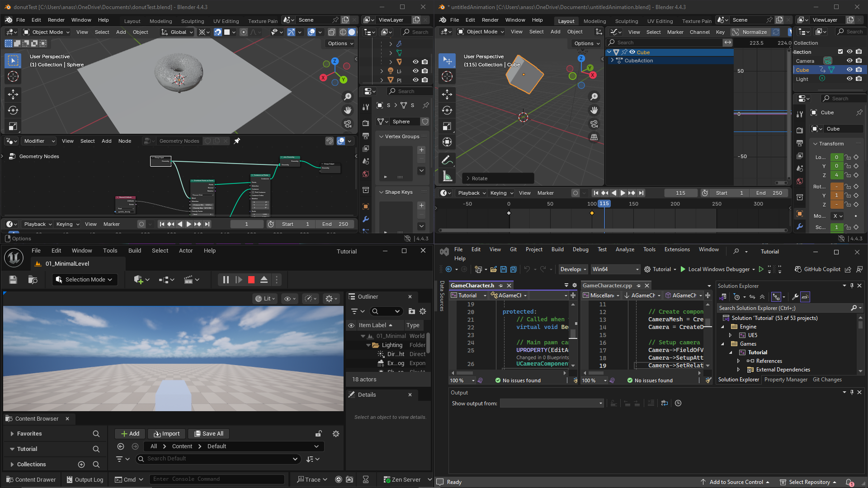Toggle camera view icon in untitledAnimation viewport
868x488 pixels.
pyautogui.click(x=594, y=124)
